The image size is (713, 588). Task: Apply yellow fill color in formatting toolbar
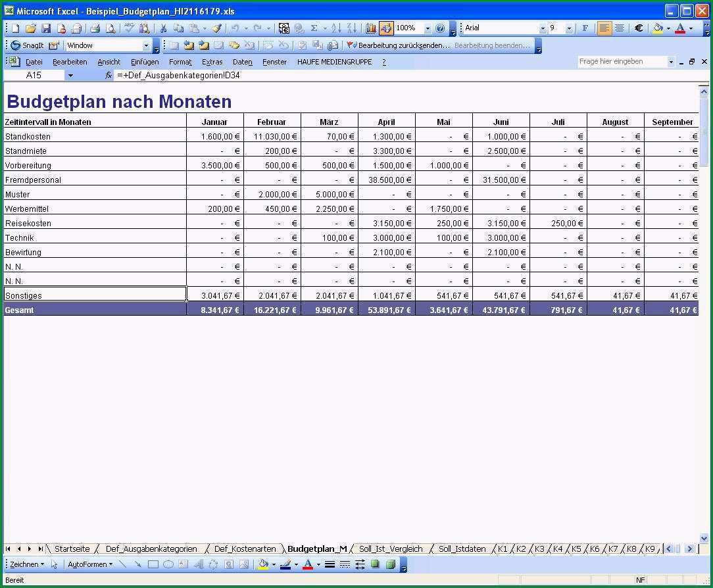click(x=658, y=28)
